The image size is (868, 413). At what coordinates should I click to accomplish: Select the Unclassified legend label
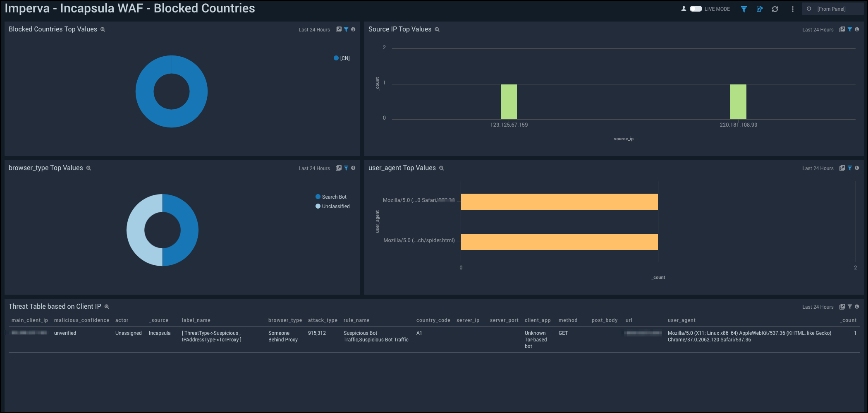click(333, 206)
